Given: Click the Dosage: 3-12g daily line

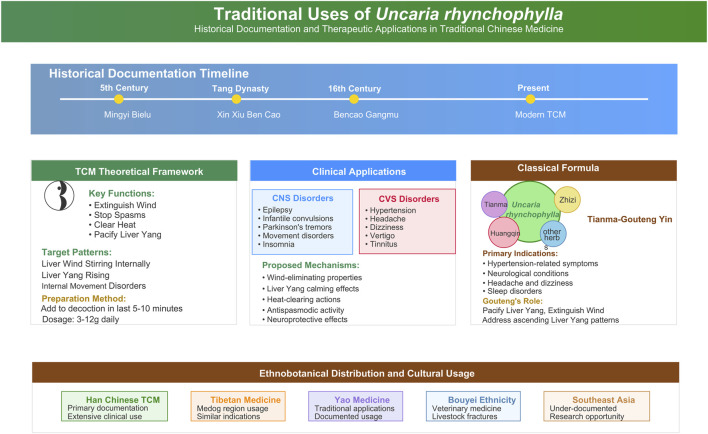Looking at the screenshot, I should (80, 319).
